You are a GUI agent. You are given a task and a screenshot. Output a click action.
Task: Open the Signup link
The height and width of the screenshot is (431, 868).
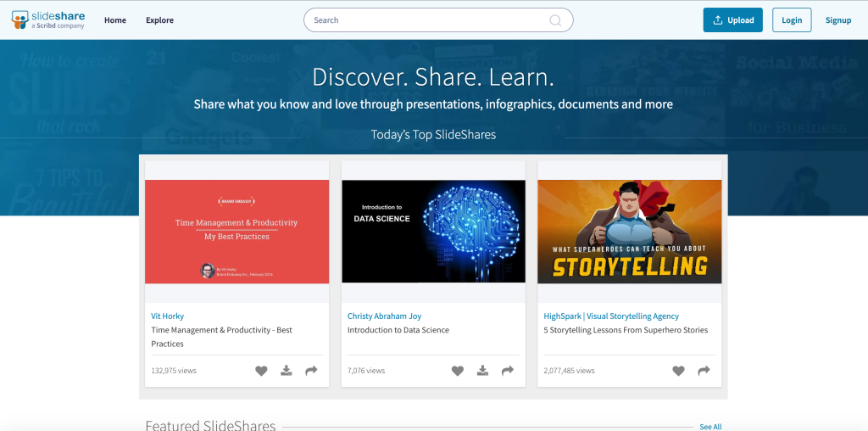point(838,20)
